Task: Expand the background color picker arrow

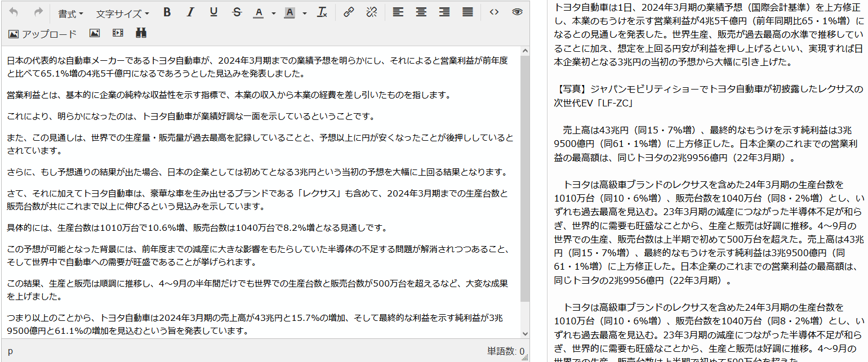Action: point(304,13)
